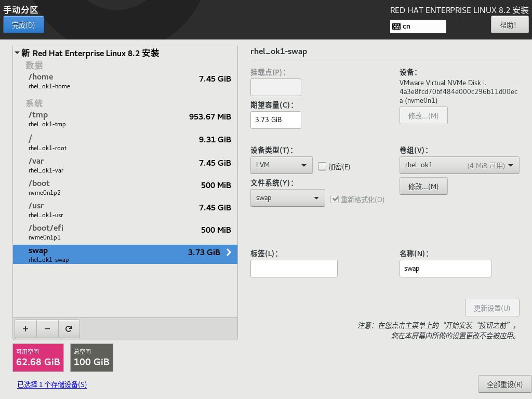The image size is (532, 399).
Task: Click the reload storage configuration icon
Action: coord(69,329)
